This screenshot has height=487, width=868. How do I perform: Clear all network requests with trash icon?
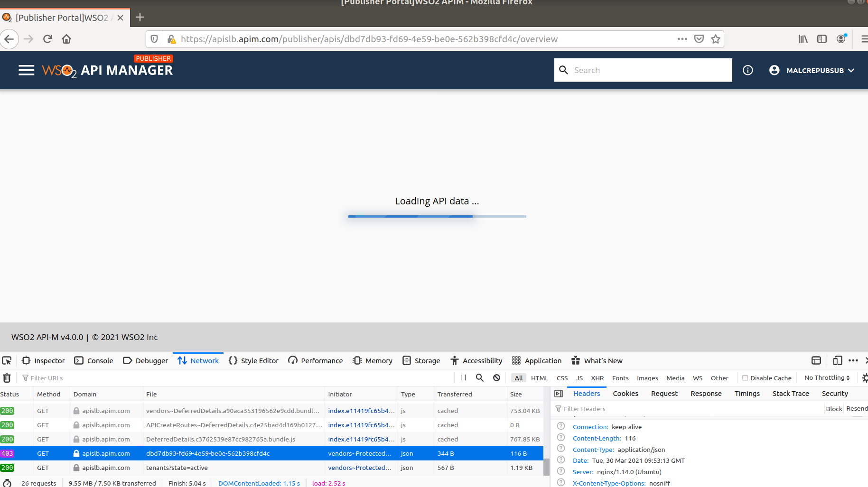(7, 377)
